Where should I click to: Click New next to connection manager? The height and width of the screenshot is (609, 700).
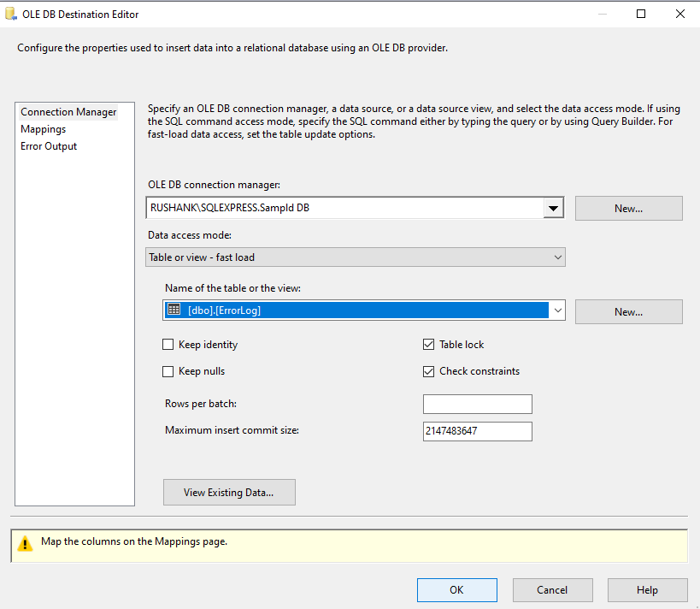coord(628,208)
